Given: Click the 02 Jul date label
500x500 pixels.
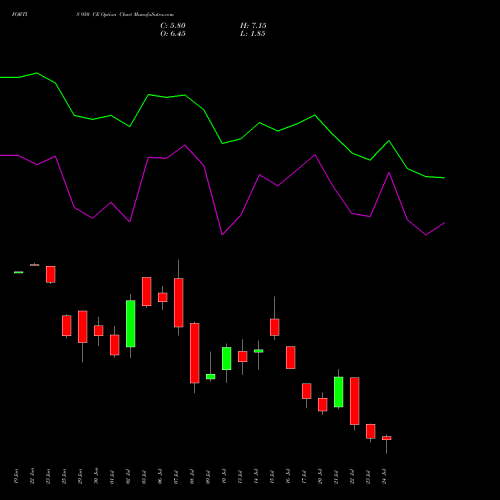Looking at the screenshot, I should 128,477.
